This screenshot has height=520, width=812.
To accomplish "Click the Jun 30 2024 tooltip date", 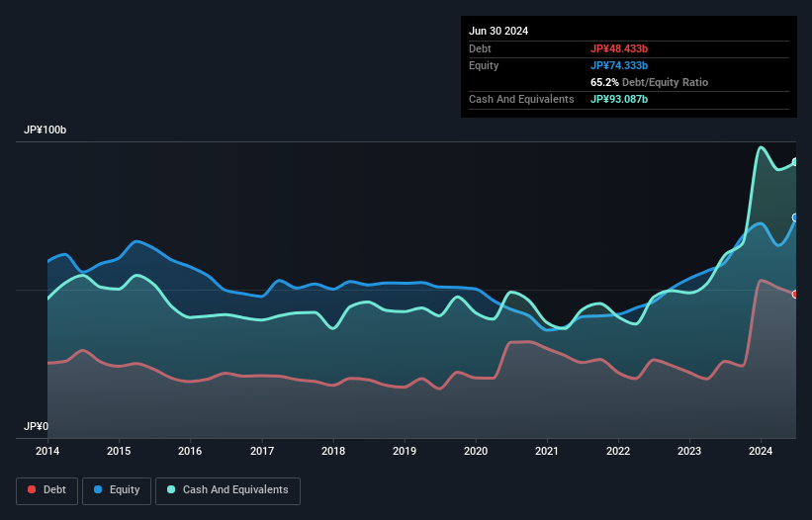I will pyautogui.click(x=498, y=31).
